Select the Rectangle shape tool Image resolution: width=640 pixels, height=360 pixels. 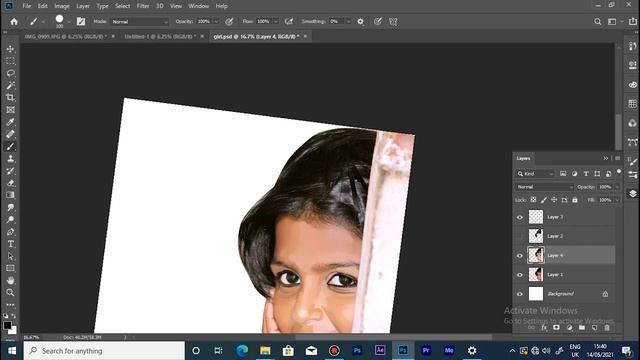(x=11, y=268)
